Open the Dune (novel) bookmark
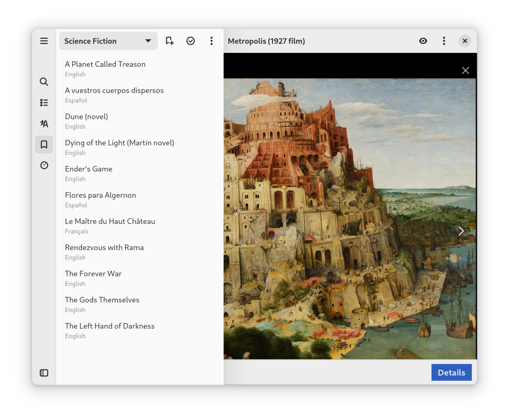The image size is (509, 420). (86, 117)
